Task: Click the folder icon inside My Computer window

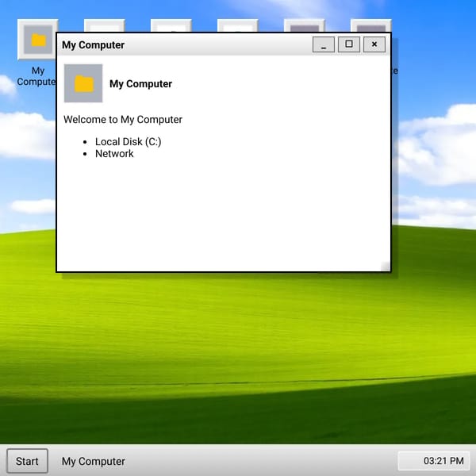Action: click(x=83, y=83)
